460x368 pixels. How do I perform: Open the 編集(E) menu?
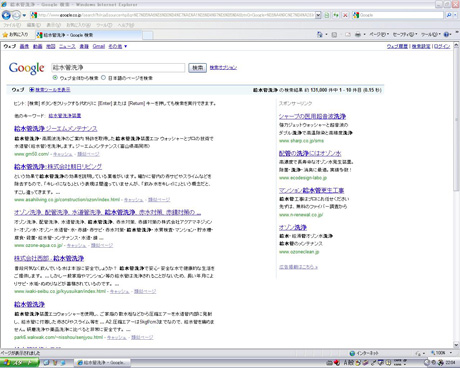tap(33, 25)
